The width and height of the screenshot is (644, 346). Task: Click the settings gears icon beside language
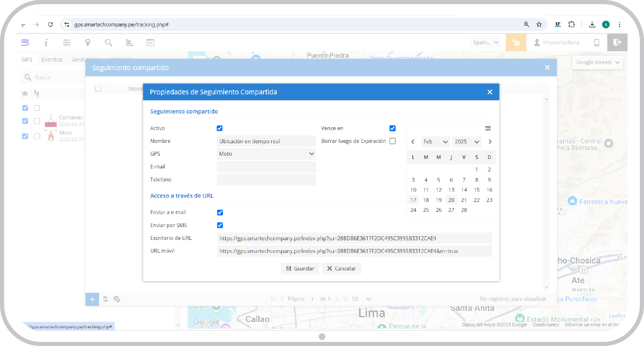(x=516, y=43)
